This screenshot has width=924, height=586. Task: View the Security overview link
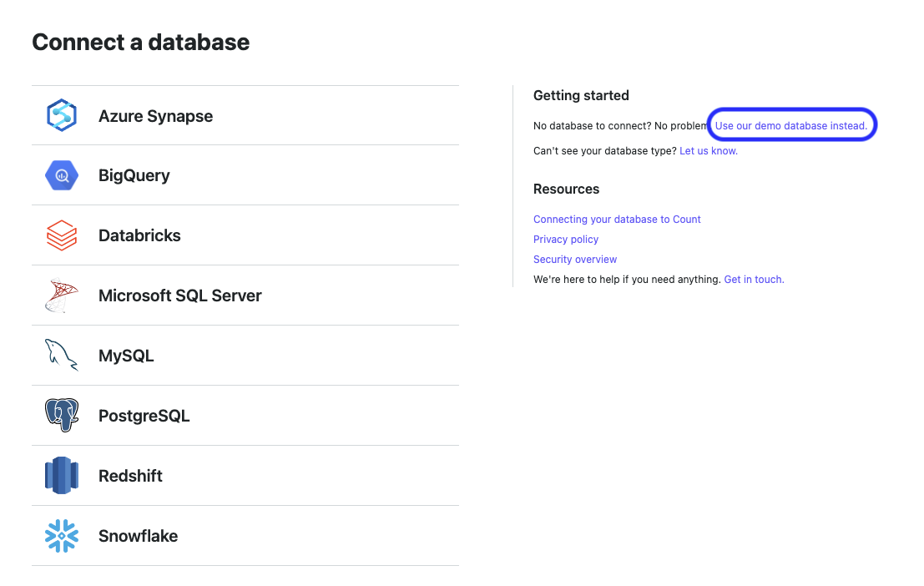pos(575,260)
